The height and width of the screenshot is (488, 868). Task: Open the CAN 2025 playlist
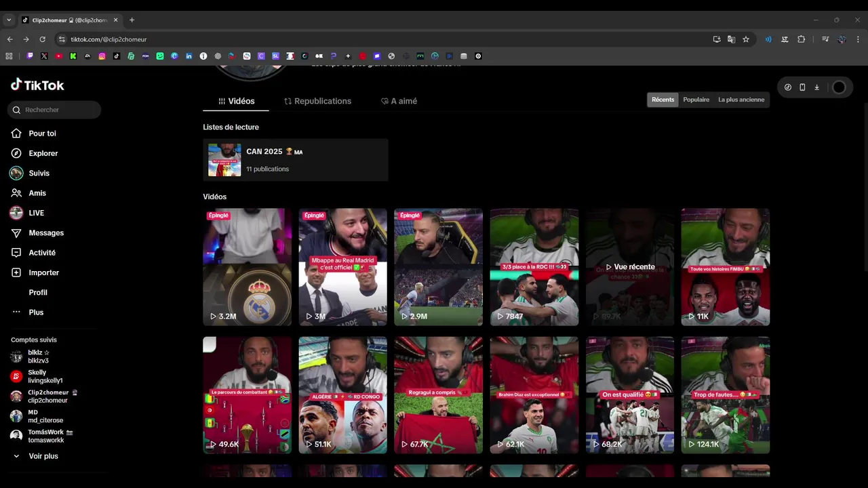pyautogui.click(x=295, y=160)
